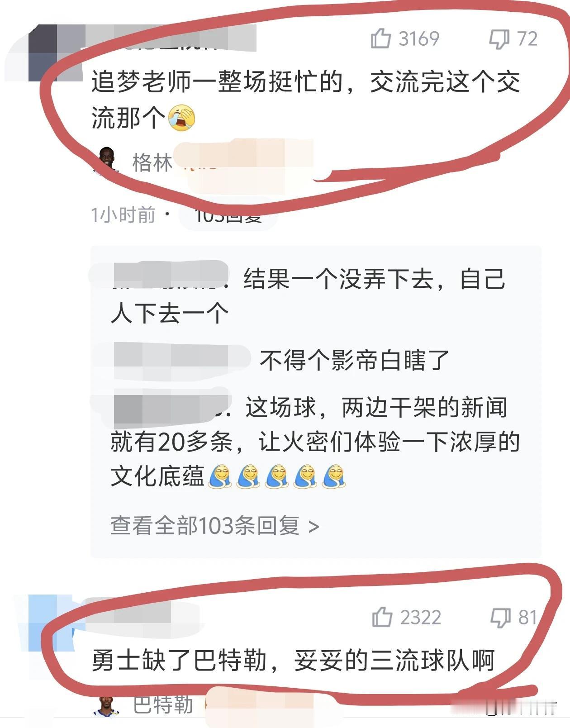Like the comment with 3169 likes
This screenshot has width=570, height=728.
coord(380,38)
